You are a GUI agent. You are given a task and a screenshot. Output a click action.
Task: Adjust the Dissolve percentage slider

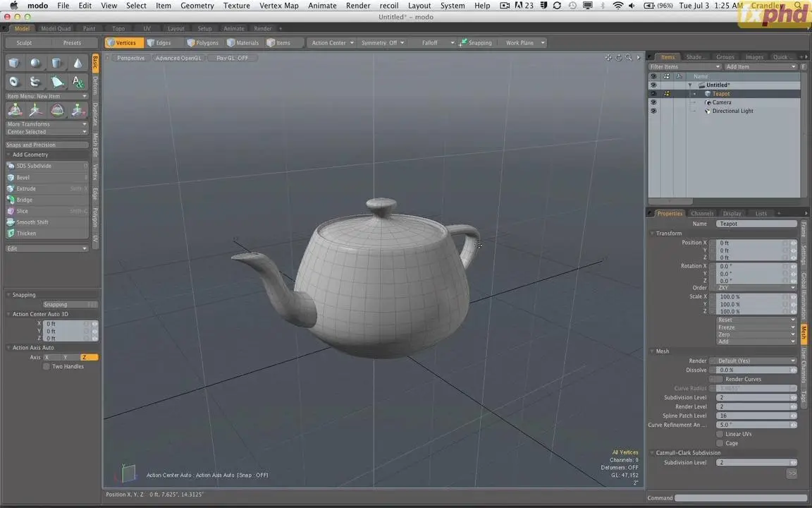[x=756, y=370]
